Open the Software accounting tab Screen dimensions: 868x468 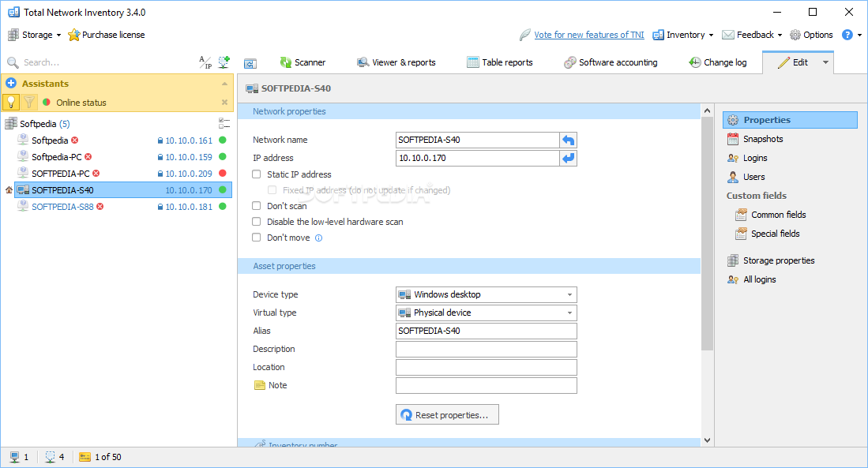point(611,62)
